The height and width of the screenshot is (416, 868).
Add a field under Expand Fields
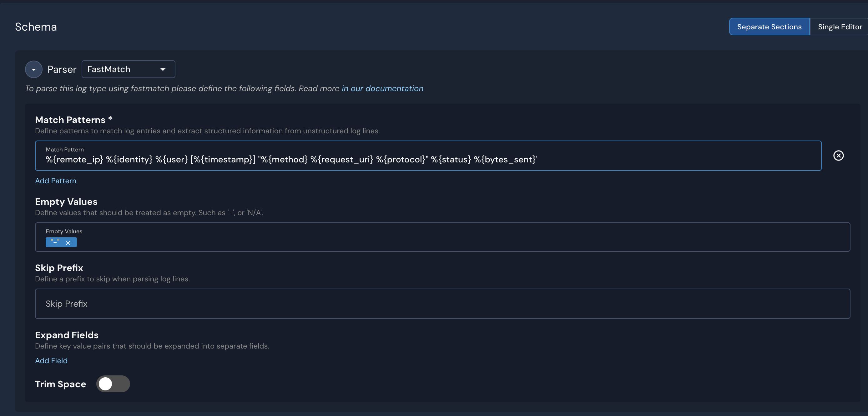51,360
